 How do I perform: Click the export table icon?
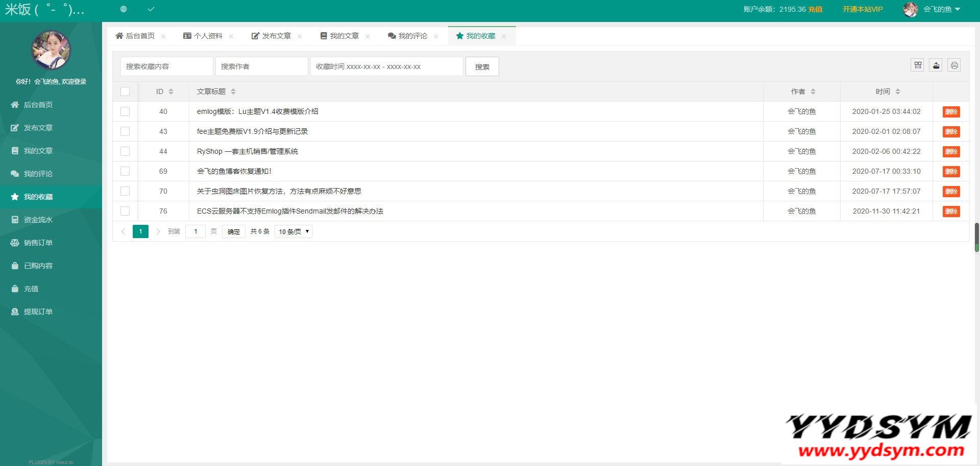[936, 65]
